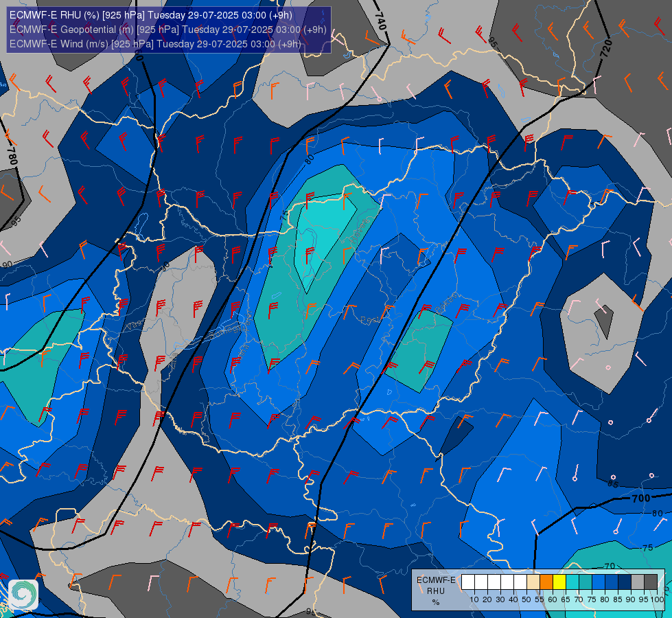The width and height of the screenshot is (672, 618).
Task: Click the swirl logo icon in the corner
Action: (23, 595)
